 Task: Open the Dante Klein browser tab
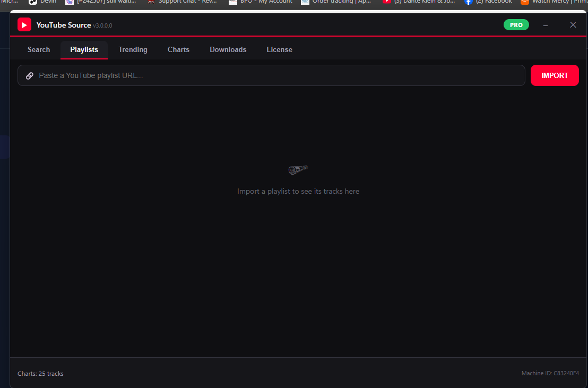419,2
